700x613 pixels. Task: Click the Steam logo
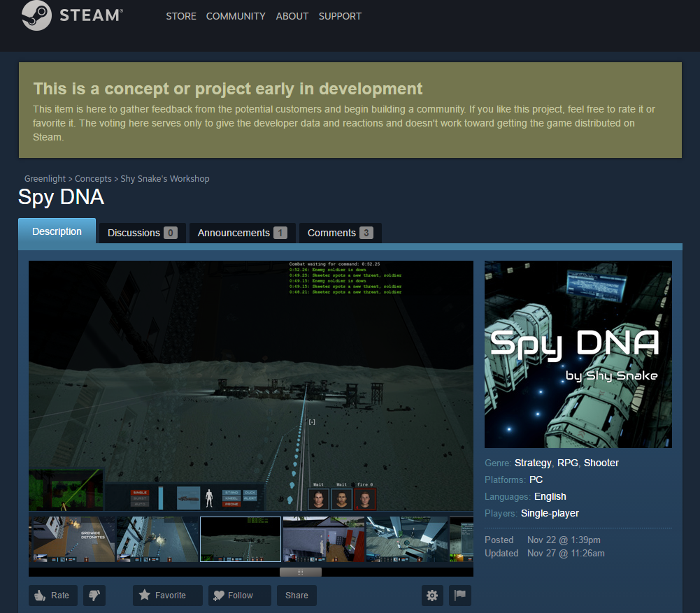[72, 15]
